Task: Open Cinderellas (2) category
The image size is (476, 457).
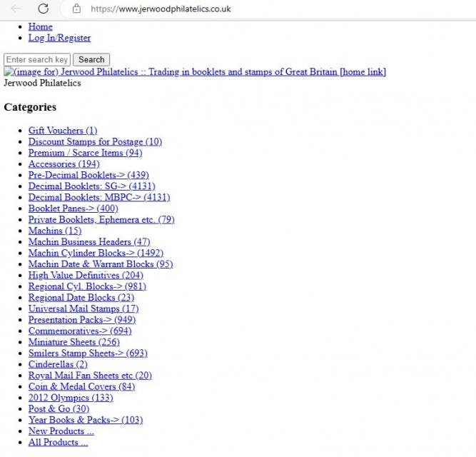Action: click(58, 365)
